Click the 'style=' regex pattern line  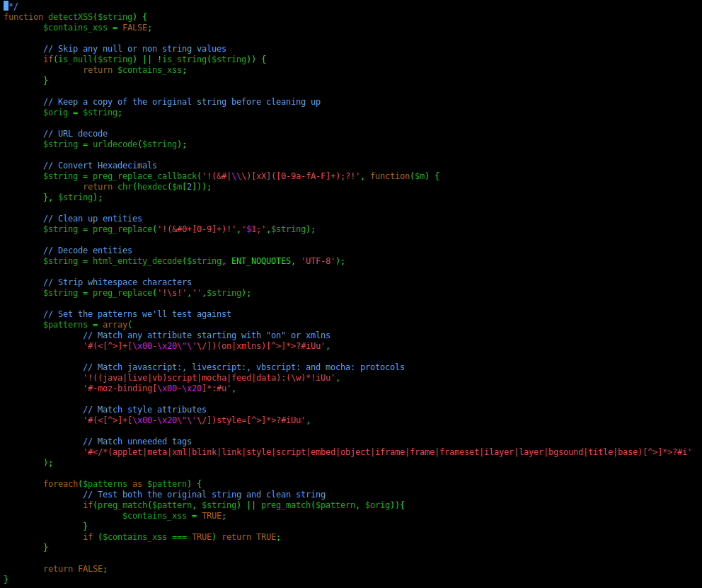(x=197, y=420)
